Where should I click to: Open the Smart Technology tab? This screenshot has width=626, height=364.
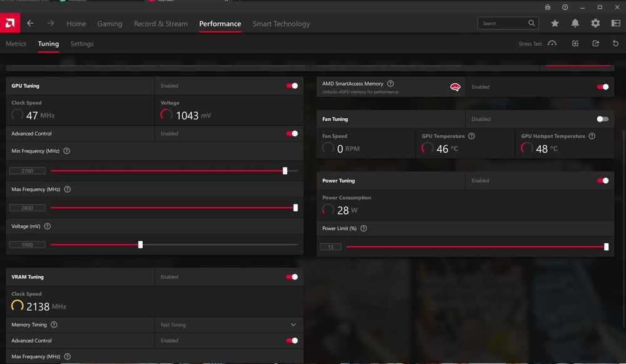(281, 24)
